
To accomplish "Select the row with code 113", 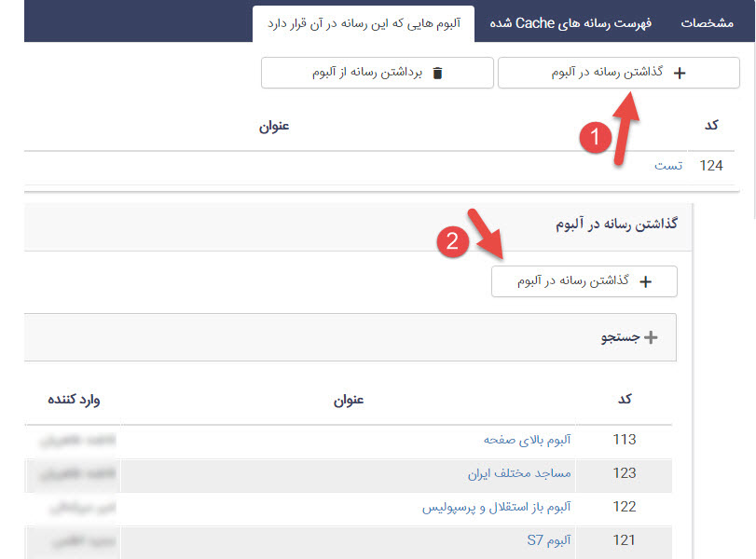I will (x=624, y=440).
